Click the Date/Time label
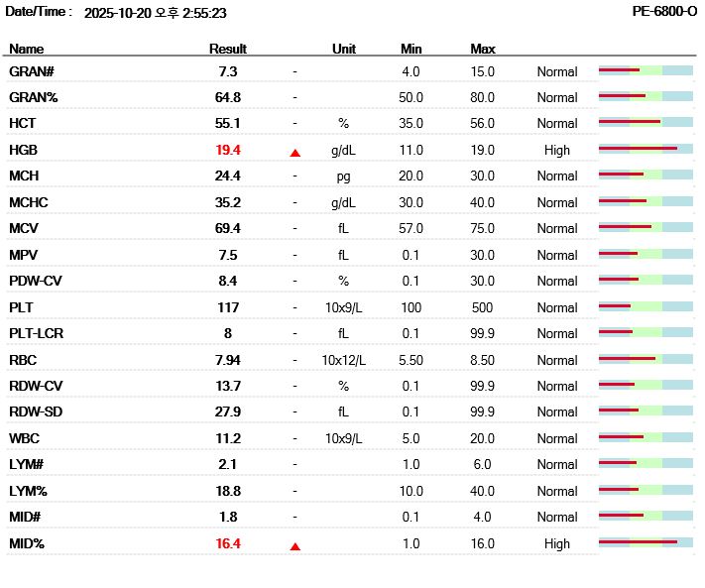The width and height of the screenshot is (705, 588). pos(39,12)
